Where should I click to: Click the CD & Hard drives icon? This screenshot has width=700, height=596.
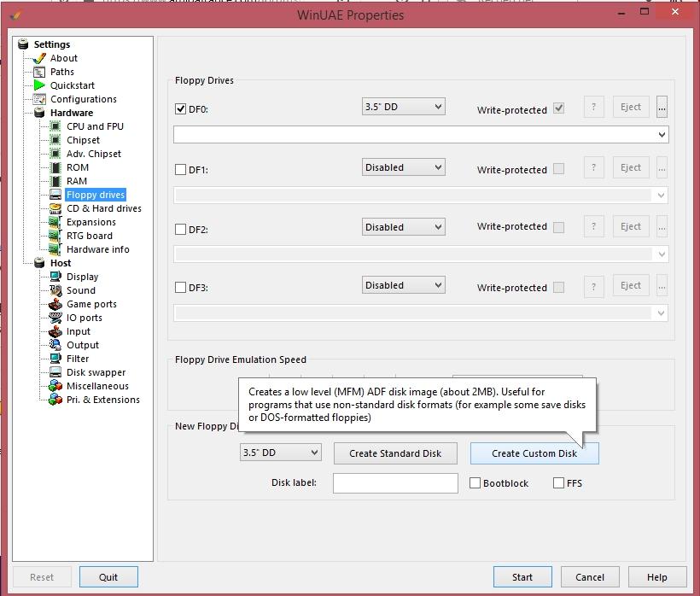tap(55, 208)
